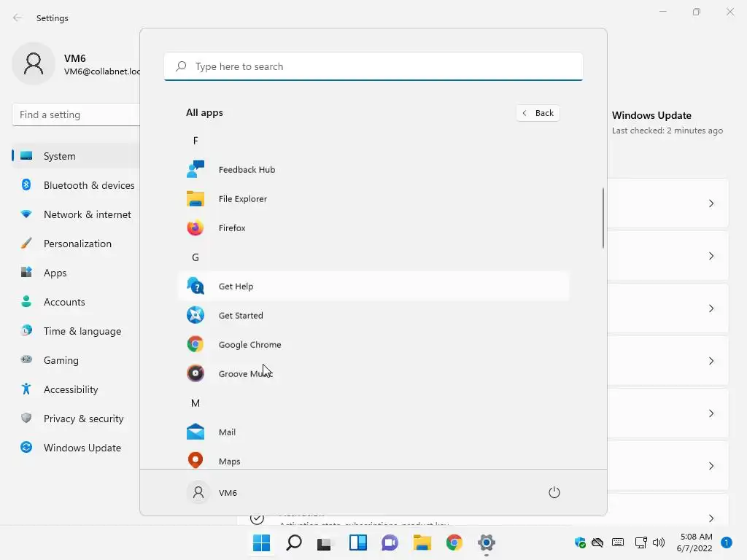Click the OneDrive cloud tray icon
Viewport: 747px width, 560px height.
coord(597,542)
